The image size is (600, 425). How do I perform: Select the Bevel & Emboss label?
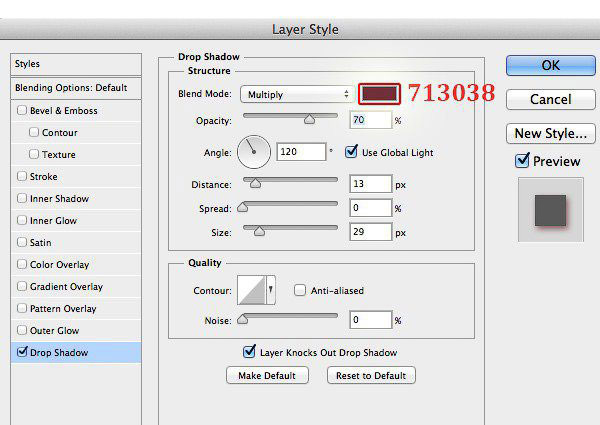64,111
